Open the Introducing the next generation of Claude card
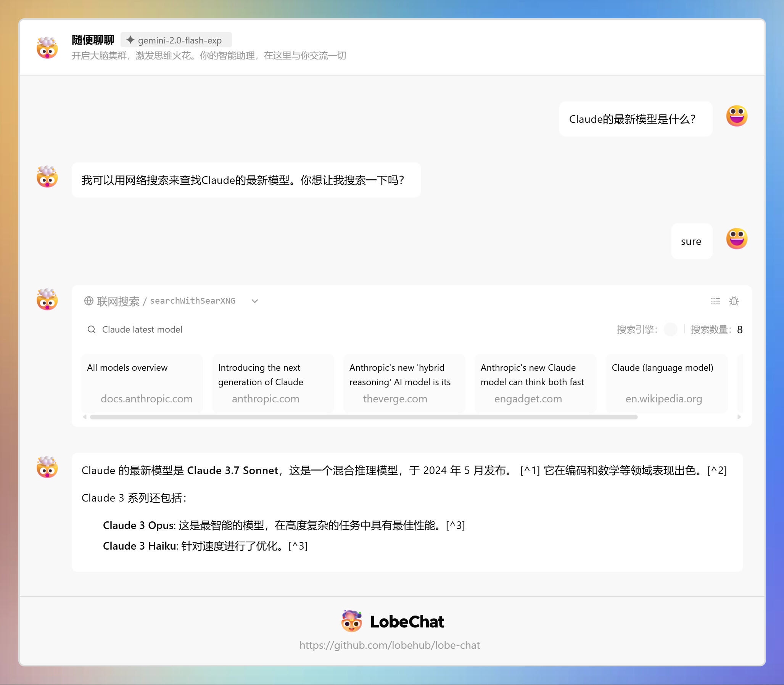Image resolution: width=784 pixels, height=685 pixels. [273, 383]
